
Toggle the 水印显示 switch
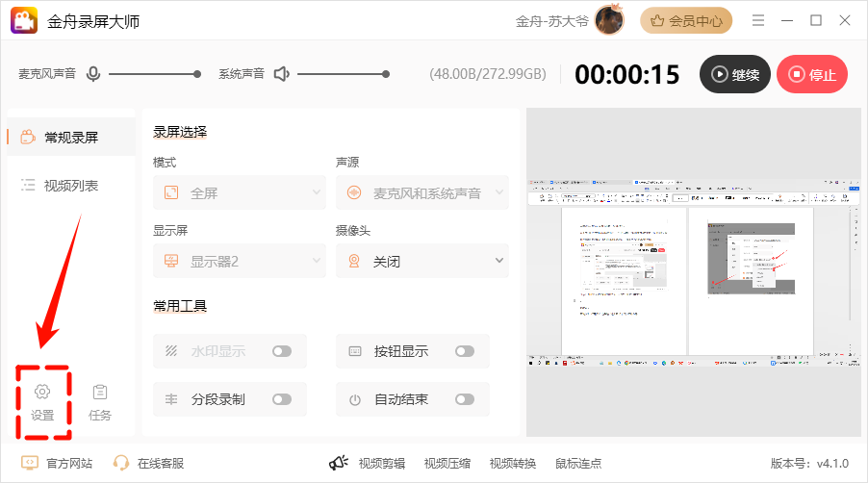coord(282,351)
